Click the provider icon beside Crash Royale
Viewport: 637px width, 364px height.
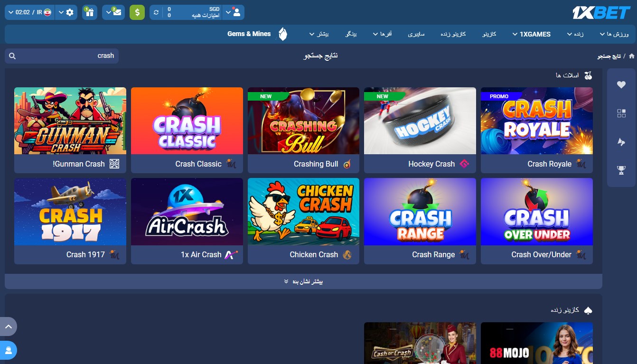(581, 164)
